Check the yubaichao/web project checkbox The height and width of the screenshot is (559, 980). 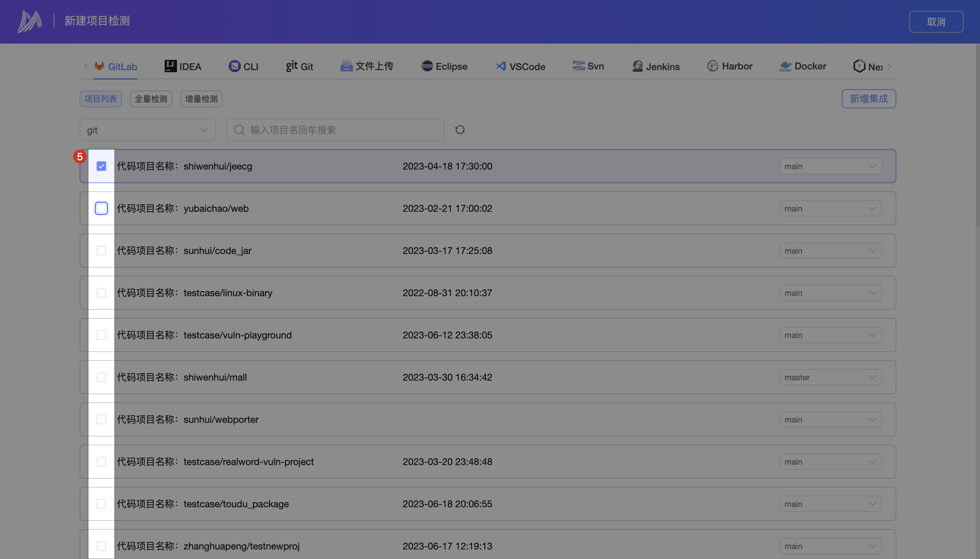[101, 208]
